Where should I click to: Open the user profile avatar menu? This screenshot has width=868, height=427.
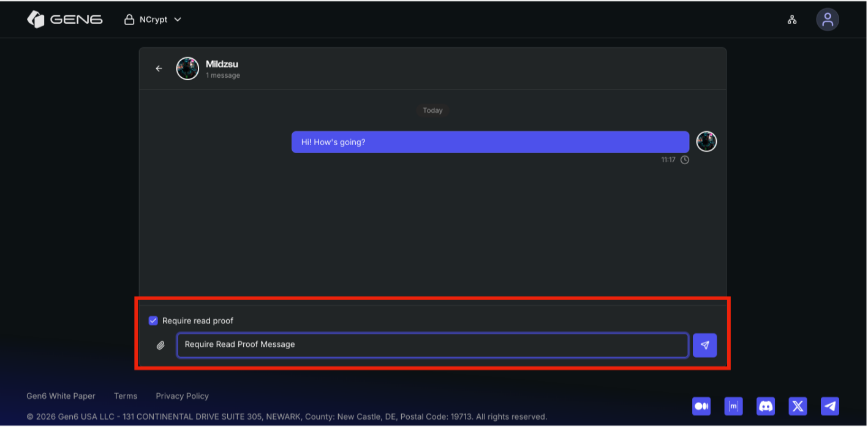point(827,20)
